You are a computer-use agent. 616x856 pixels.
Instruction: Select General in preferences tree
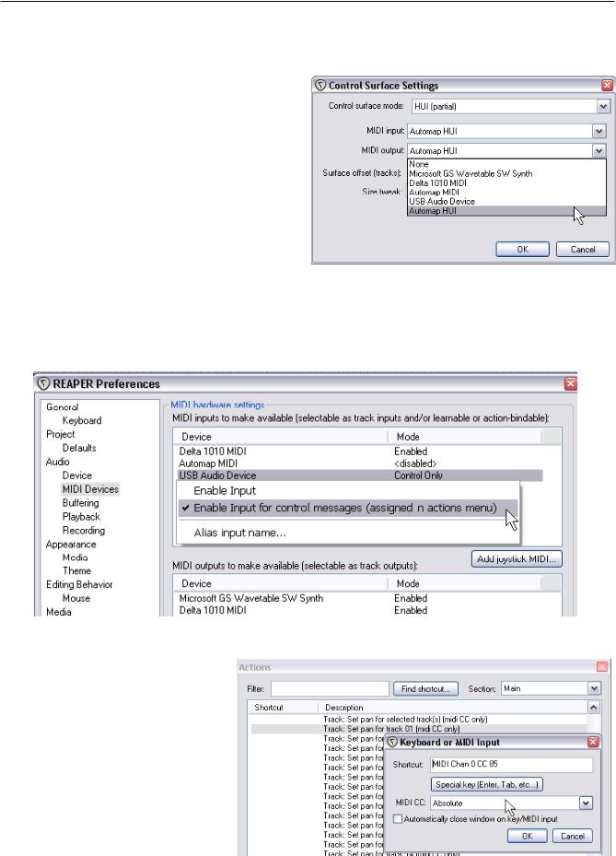tap(63, 406)
